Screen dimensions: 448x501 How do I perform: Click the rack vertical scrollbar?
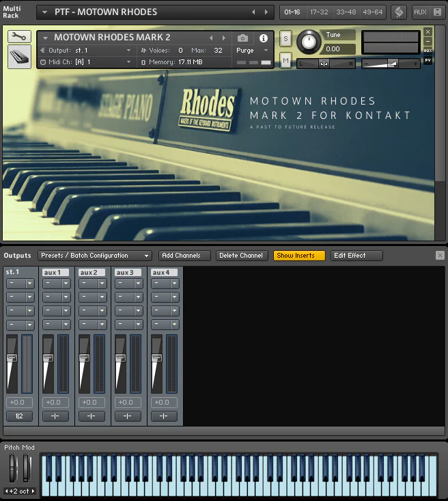click(x=440, y=103)
